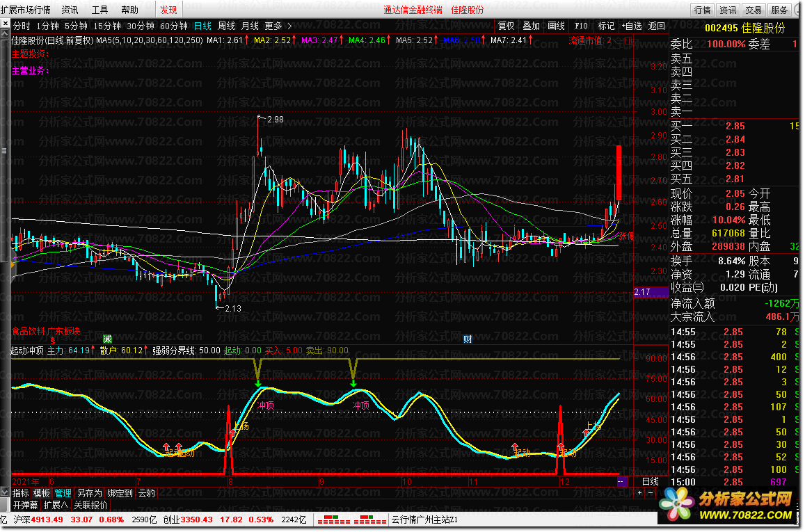805x532 pixels.
Task: Click the 绑定到 tab
Action: pos(120,493)
